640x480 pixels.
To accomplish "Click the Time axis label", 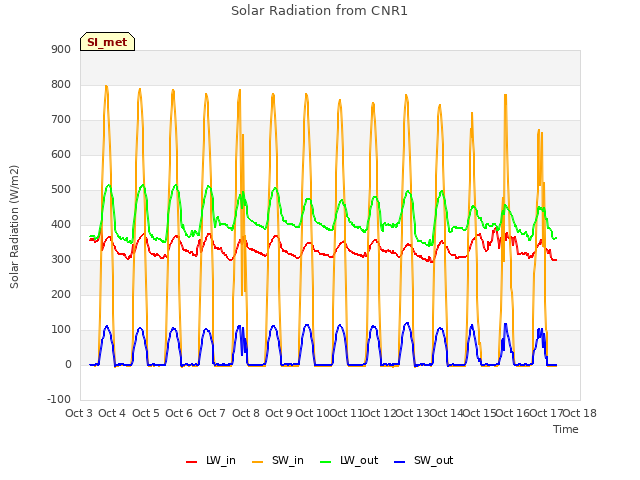I will [566, 429].
